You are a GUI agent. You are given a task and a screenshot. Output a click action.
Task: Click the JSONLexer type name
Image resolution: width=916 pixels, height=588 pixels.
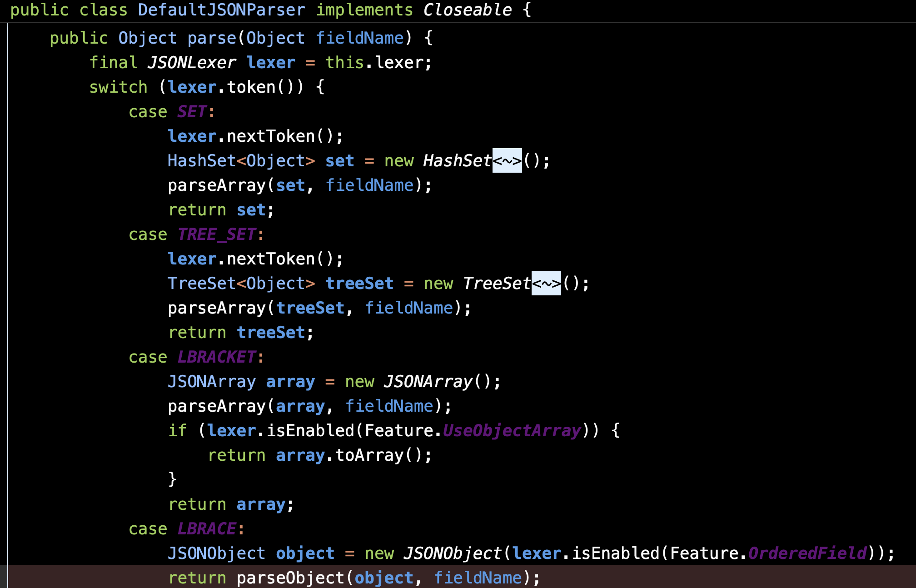[192, 63]
